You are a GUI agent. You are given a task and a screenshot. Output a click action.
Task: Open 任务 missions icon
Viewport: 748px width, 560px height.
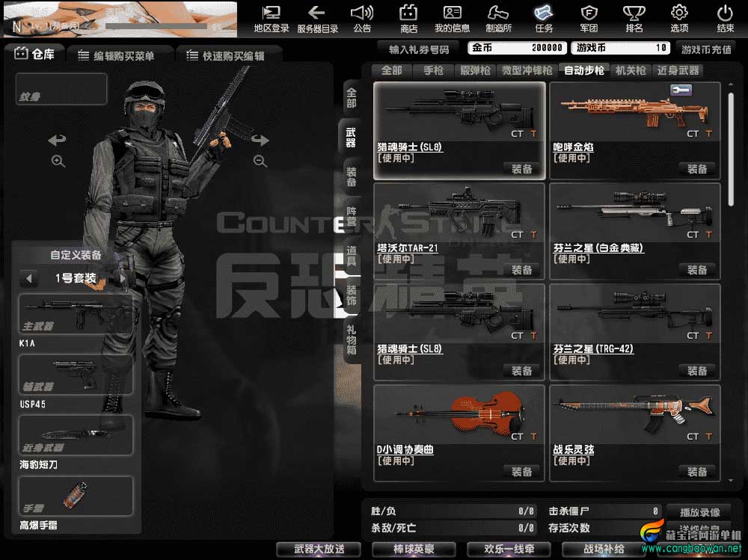[544, 19]
